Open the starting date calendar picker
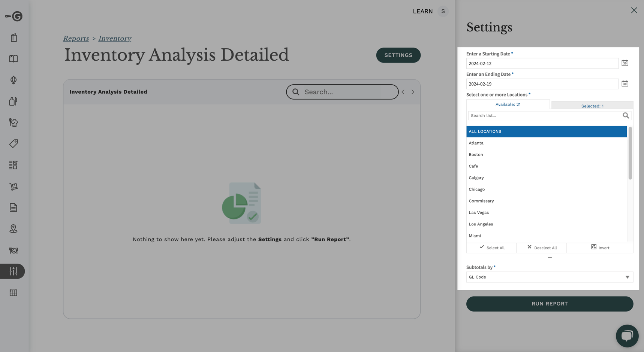Viewport: 644px width, 352px height. pyautogui.click(x=625, y=63)
